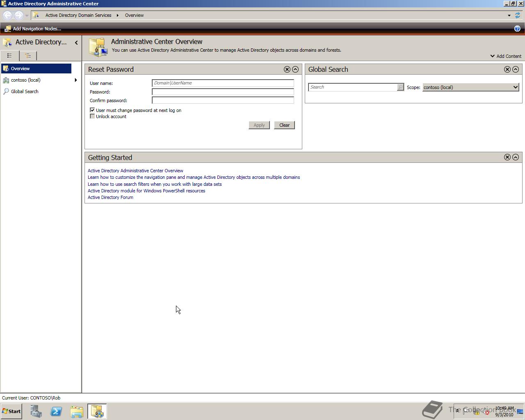The width and height of the screenshot is (525, 420).
Task: Open the Start menu
Action: pyautogui.click(x=11, y=411)
